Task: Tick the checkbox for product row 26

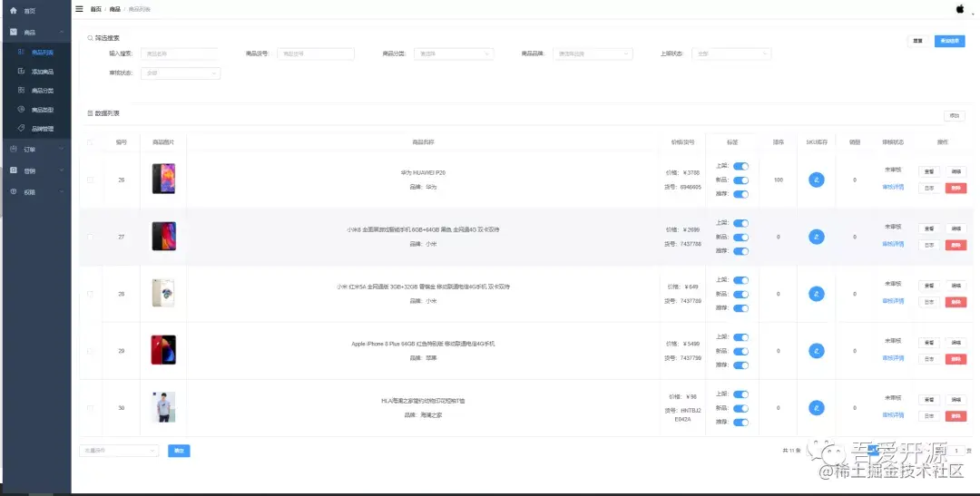Action: [x=90, y=180]
